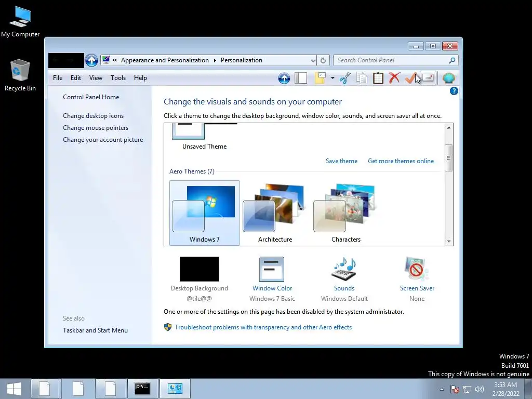
Task: Open Taskbar and Start Menu link
Action: pyautogui.click(x=96, y=330)
